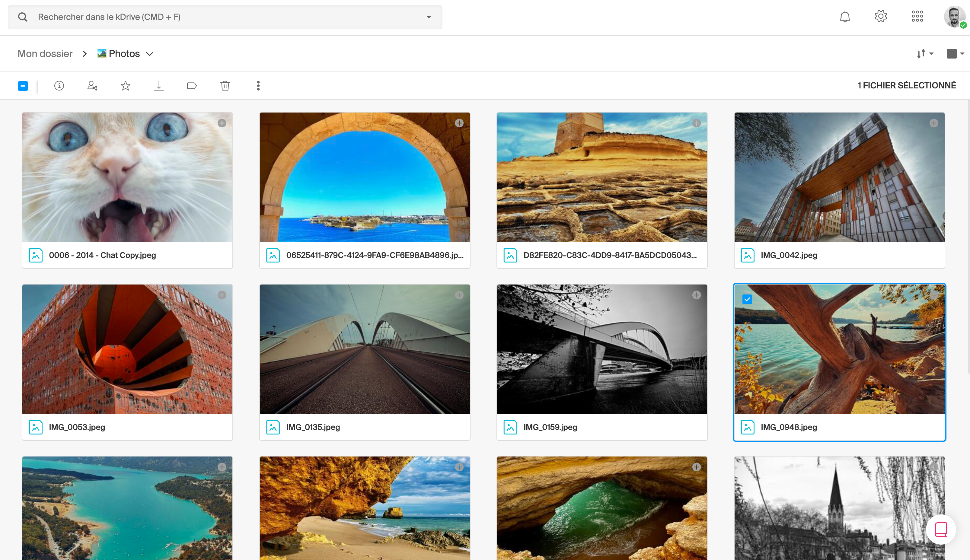Open IMG_0053.jpeg thumbnail
The image size is (970, 560).
(127, 349)
